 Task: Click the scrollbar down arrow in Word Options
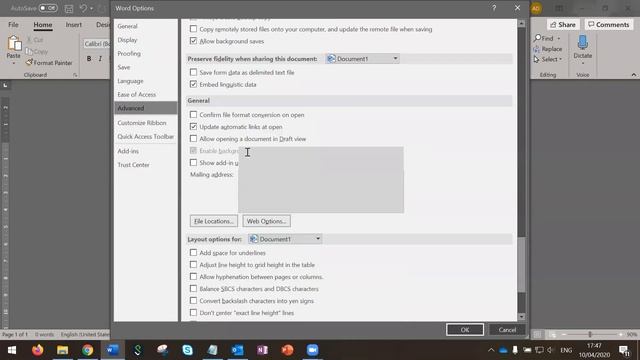(522, 317)
